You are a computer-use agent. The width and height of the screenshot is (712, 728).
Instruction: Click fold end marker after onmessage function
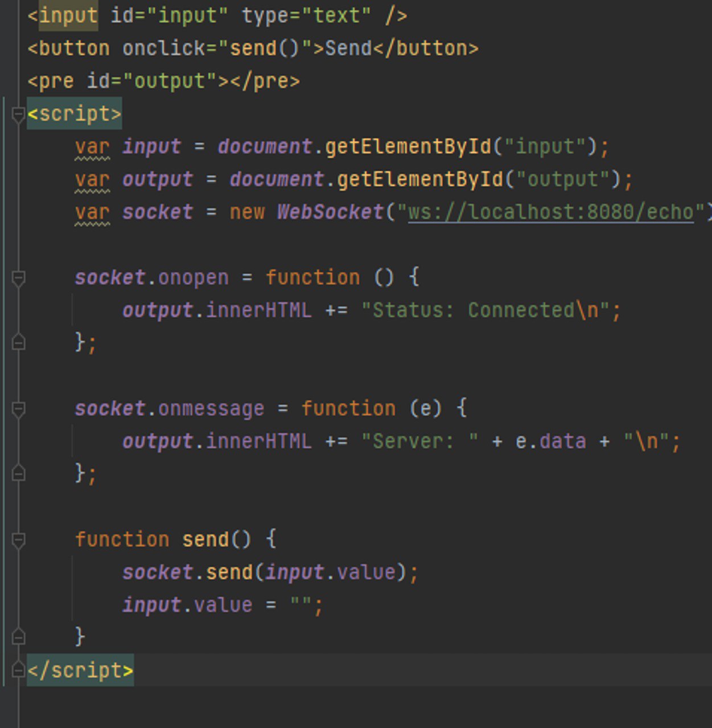tap(18, 473)
